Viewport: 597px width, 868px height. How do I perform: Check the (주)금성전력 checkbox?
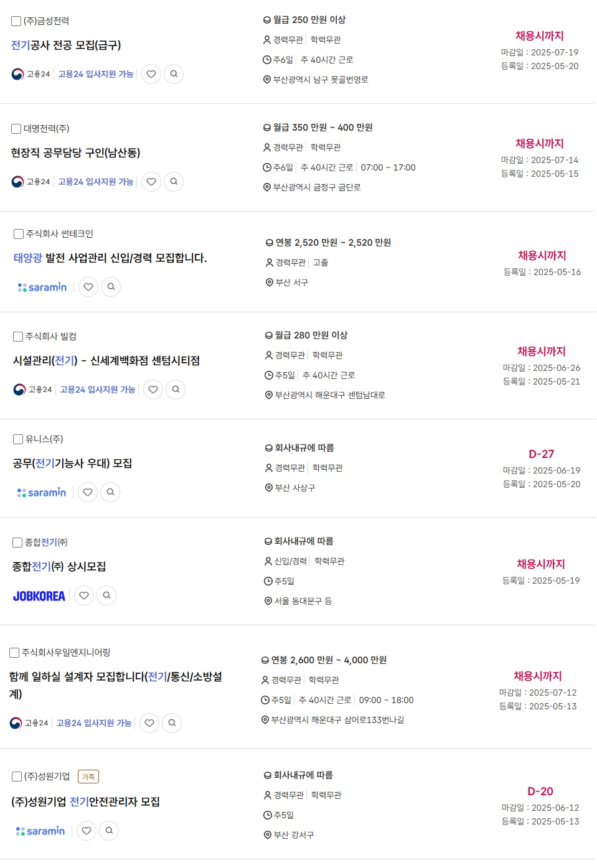click(x=16, y=21)
